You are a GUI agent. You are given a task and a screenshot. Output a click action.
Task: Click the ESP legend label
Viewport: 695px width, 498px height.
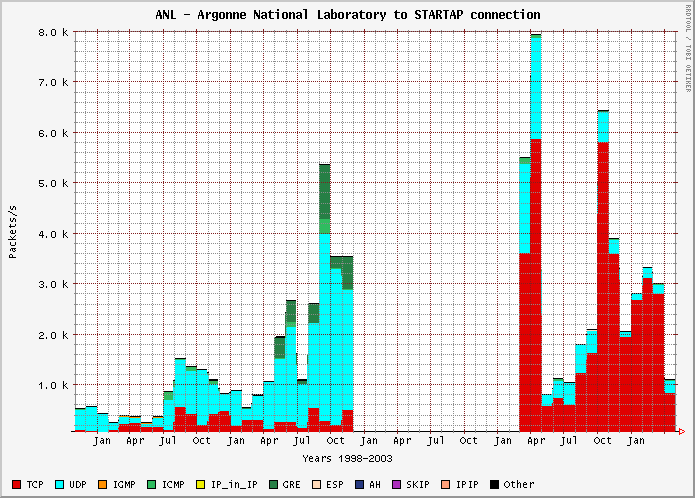[x=335, y=484]
